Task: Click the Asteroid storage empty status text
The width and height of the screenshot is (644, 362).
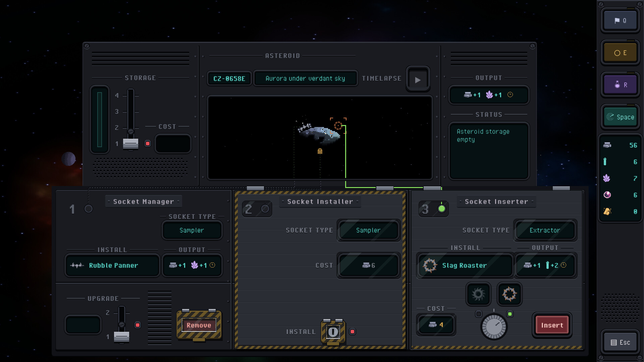Action: click(483, 135)
